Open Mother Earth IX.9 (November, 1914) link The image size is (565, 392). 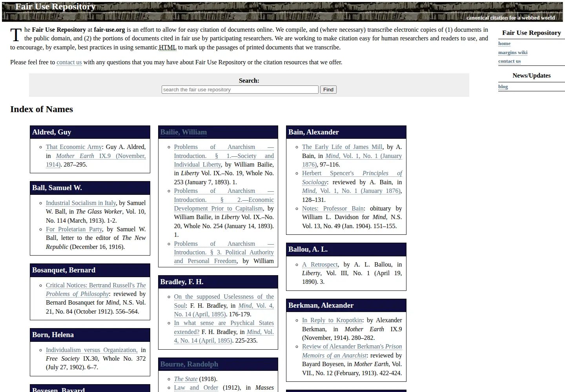point(96,160)
